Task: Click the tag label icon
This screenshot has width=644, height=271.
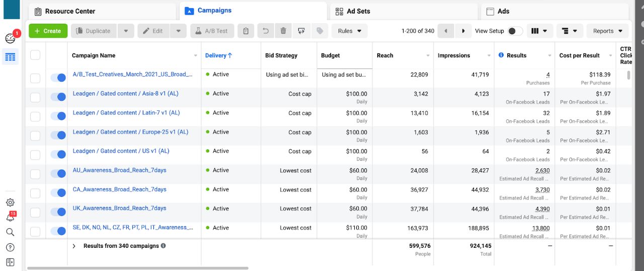Action: point(319,31)
